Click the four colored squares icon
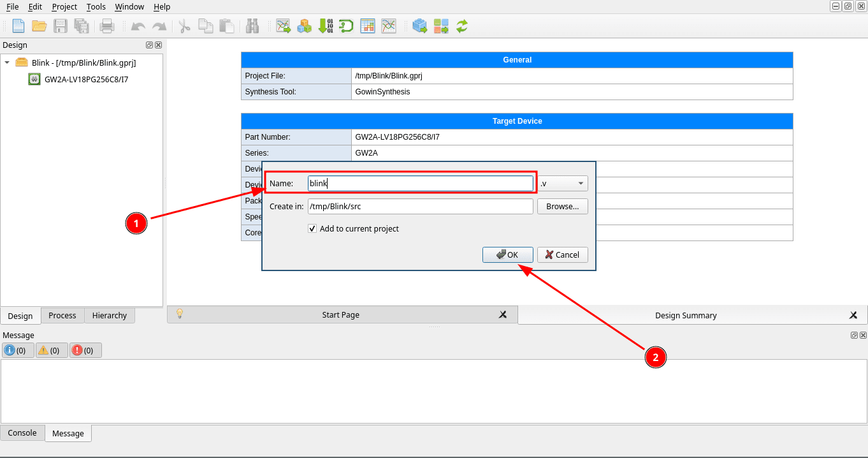This screenshot has width=868, height=458. point(441,26)
